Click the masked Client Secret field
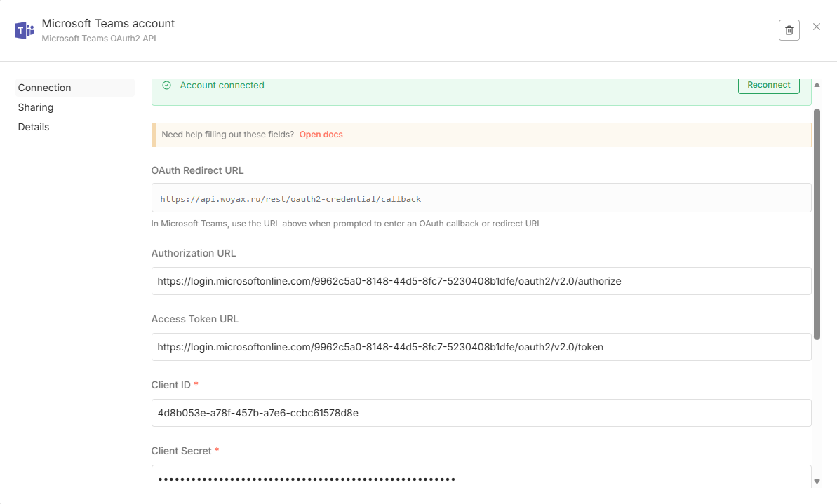Viewport: 837px width, 504px height. tap(481, 479)
